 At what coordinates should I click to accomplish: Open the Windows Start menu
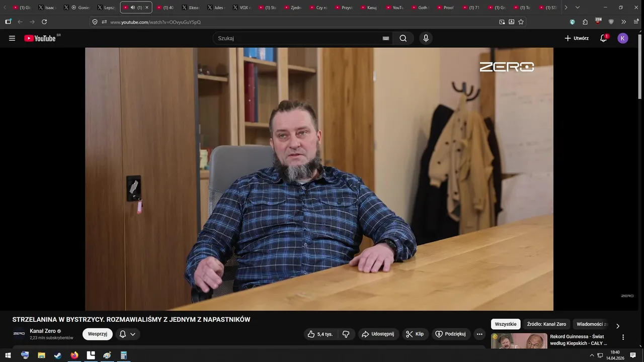point(8,355)
